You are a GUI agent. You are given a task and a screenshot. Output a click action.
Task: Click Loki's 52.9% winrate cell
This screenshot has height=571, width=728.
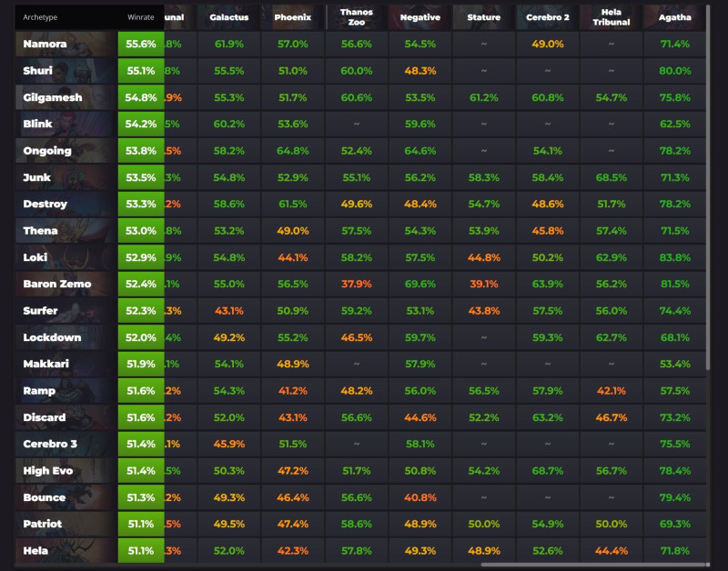tap(141, 257)
